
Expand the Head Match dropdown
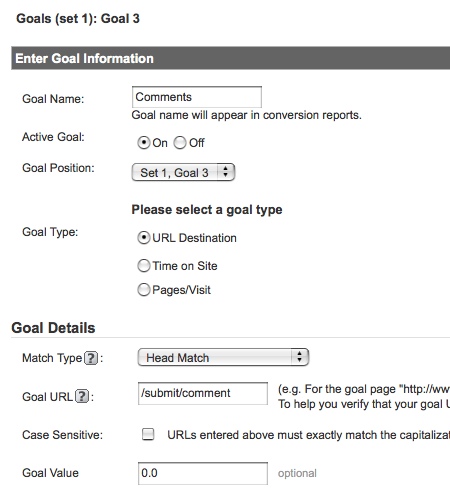[223, 358]
